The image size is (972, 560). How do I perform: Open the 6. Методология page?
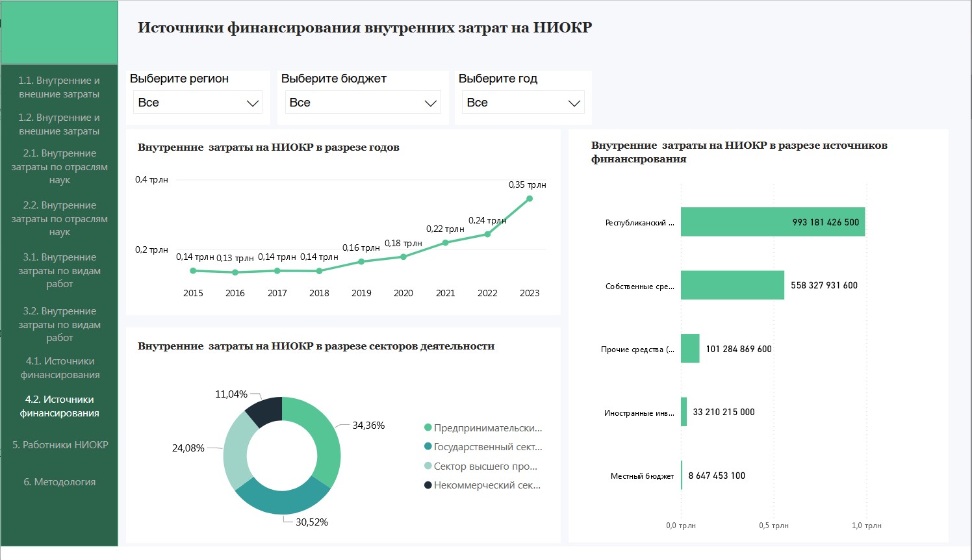(x=60, y=482)
